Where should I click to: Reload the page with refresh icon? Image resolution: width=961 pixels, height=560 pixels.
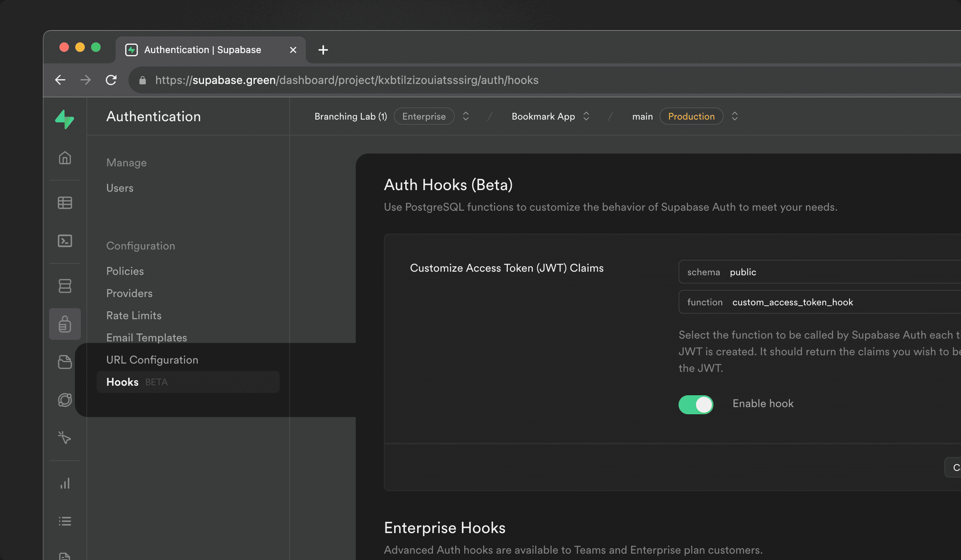coord(111,80)
